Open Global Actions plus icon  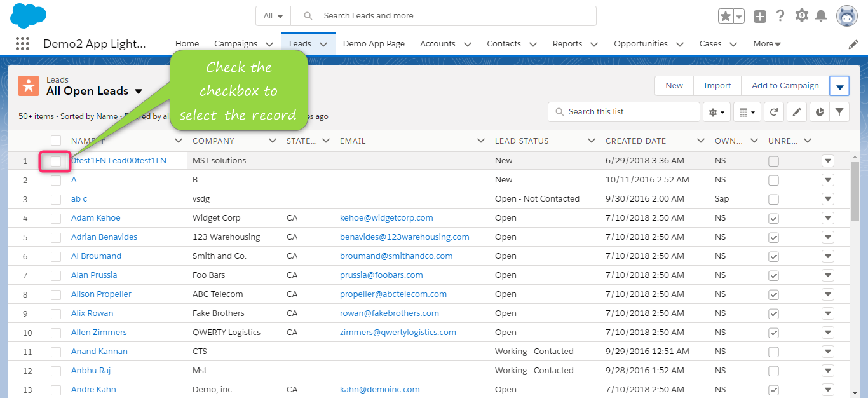[x=760, y=17]
